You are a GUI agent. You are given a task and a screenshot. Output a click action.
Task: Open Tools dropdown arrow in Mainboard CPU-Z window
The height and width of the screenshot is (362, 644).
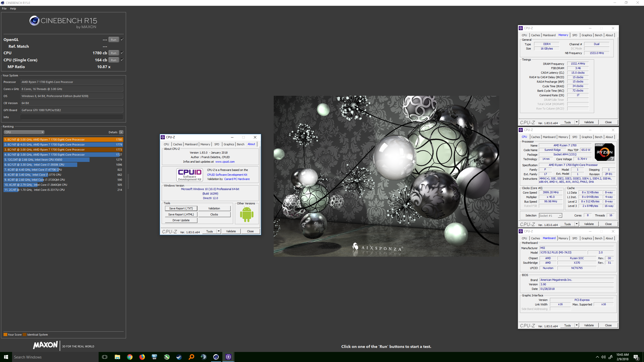[x=577, y=325]
